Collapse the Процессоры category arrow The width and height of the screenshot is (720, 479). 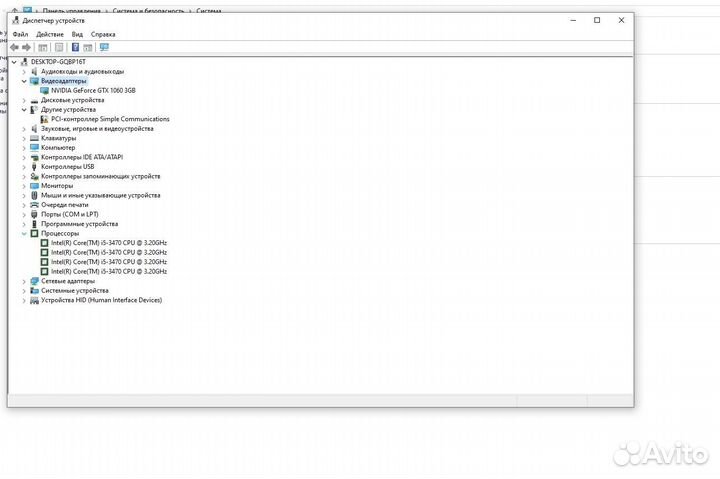(24, 233)
